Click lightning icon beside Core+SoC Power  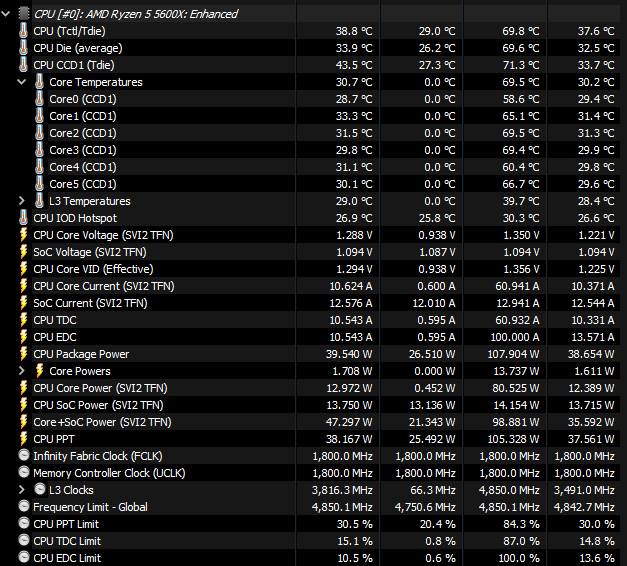click(x=24, y=422)
